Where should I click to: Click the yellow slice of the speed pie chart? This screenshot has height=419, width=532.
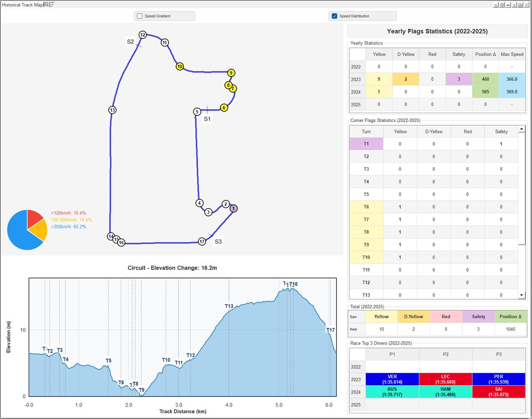[x=39, y=230]
